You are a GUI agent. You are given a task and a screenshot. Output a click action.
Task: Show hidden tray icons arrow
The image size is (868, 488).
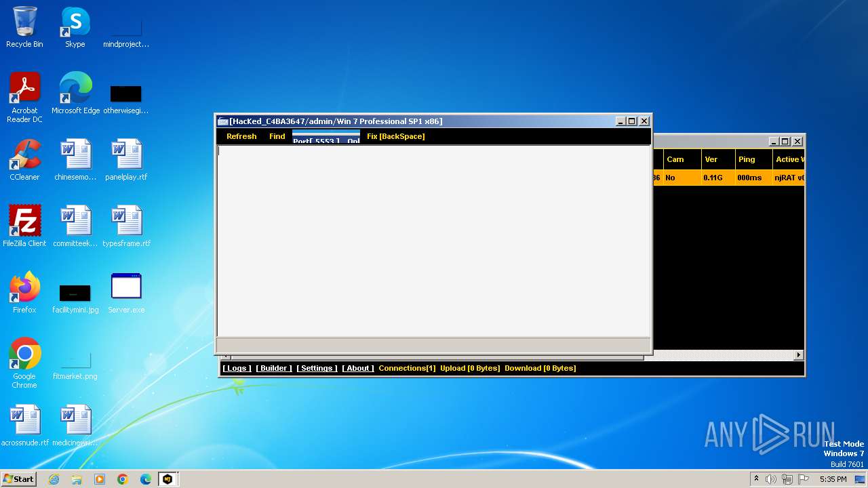tap(756, 479)
